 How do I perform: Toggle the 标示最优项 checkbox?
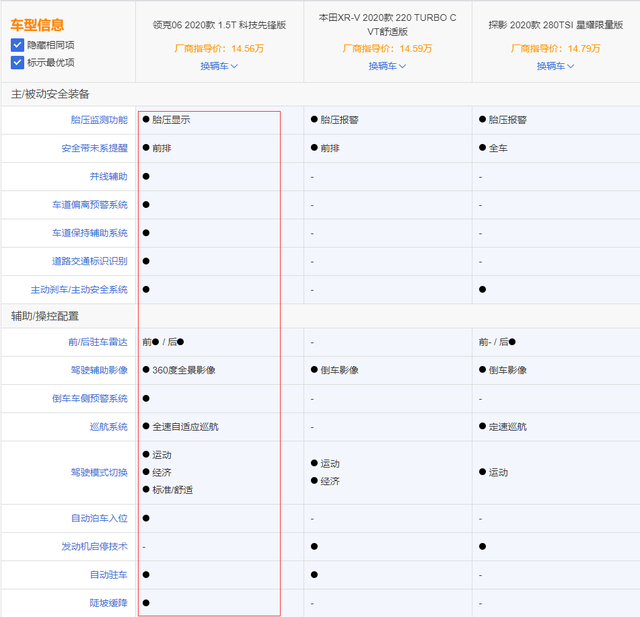(x=17, y=62)
